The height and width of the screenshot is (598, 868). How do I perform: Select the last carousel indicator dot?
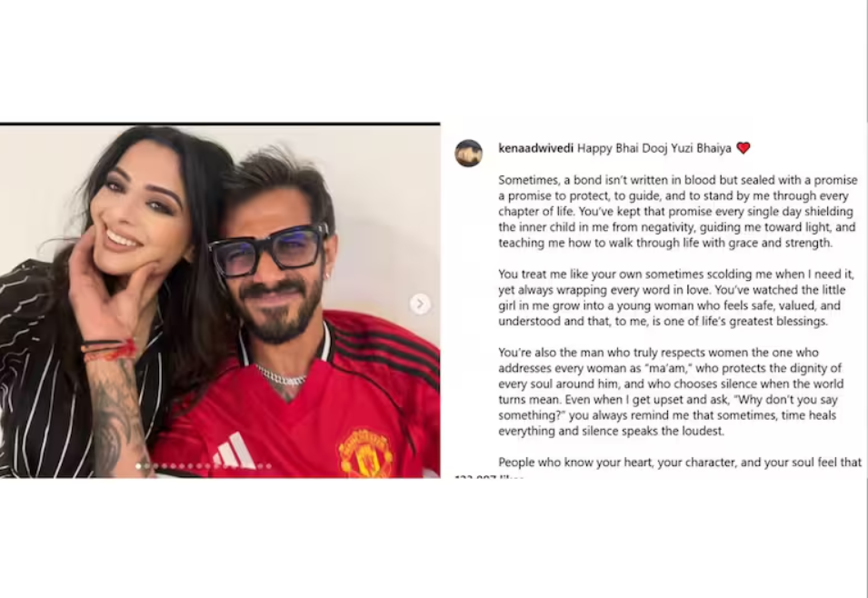click(x=268, y=466)
